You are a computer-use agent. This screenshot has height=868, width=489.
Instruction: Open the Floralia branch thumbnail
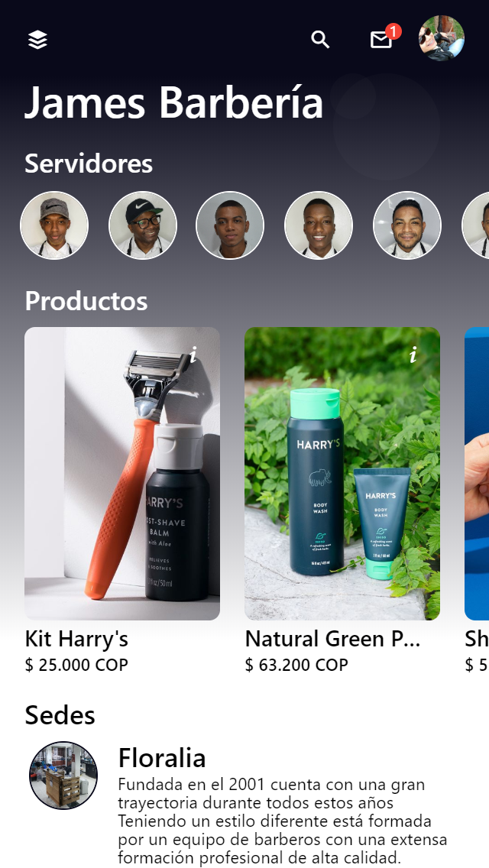coord(63,776)
